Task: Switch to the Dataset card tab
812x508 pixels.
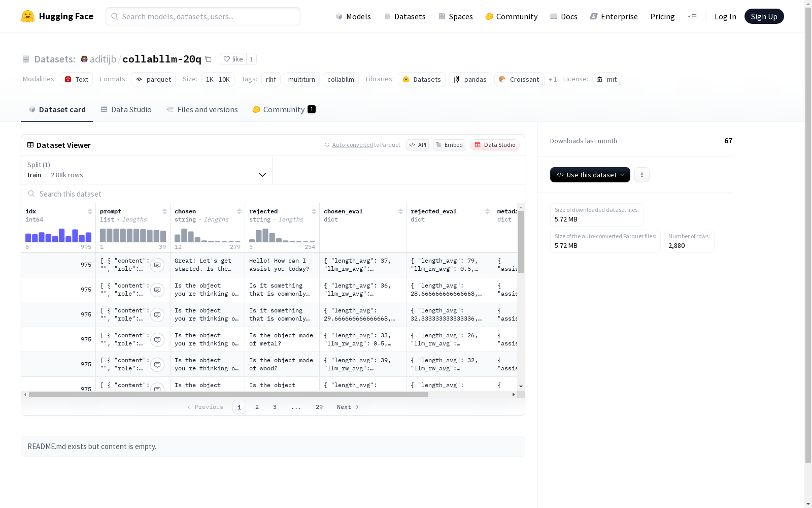Action: pyautogui.click(x=57, y=110)
